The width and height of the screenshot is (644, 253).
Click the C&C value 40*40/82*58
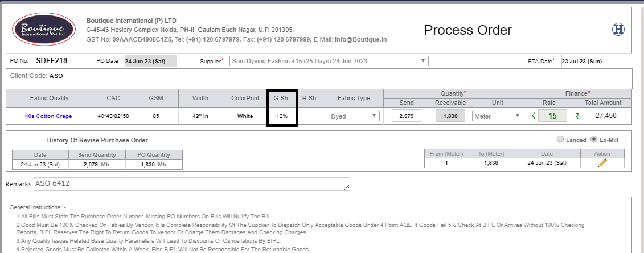113,116
